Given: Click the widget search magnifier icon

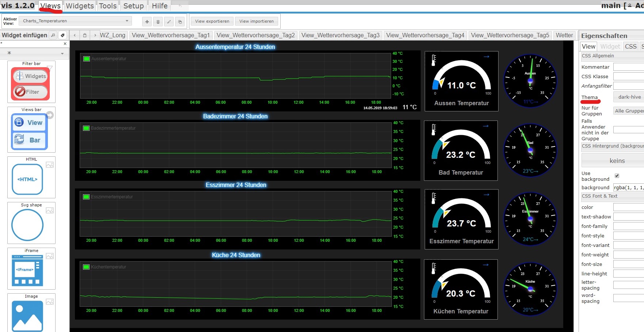Looking at the screenshot, I should coord(53,35).
